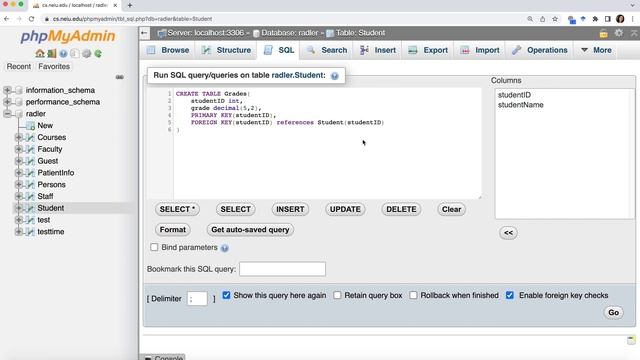Open navigation panel settings gear icon
The height and width of the screenshot is (360, 640).
coord(87,53)
